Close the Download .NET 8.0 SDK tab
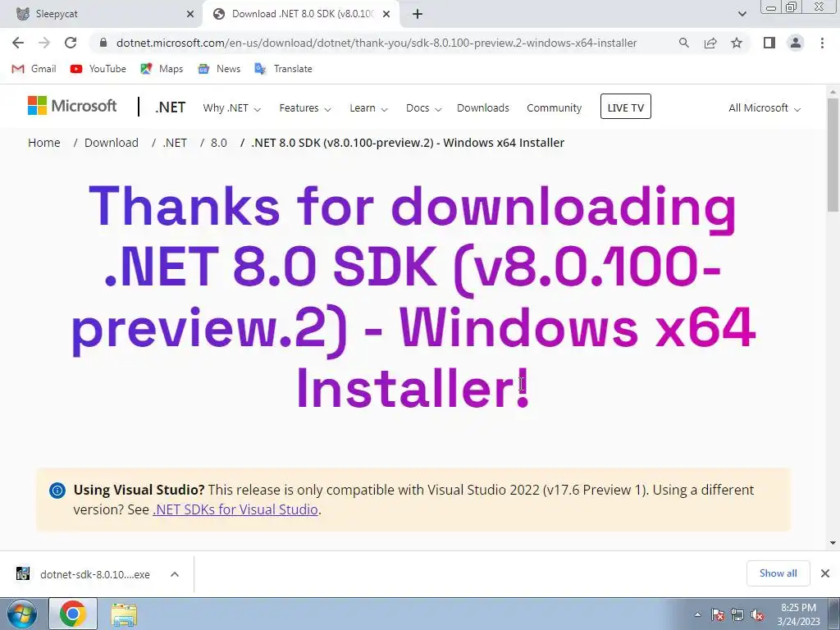This screenshot has width=840, height=630. [386, 14]
